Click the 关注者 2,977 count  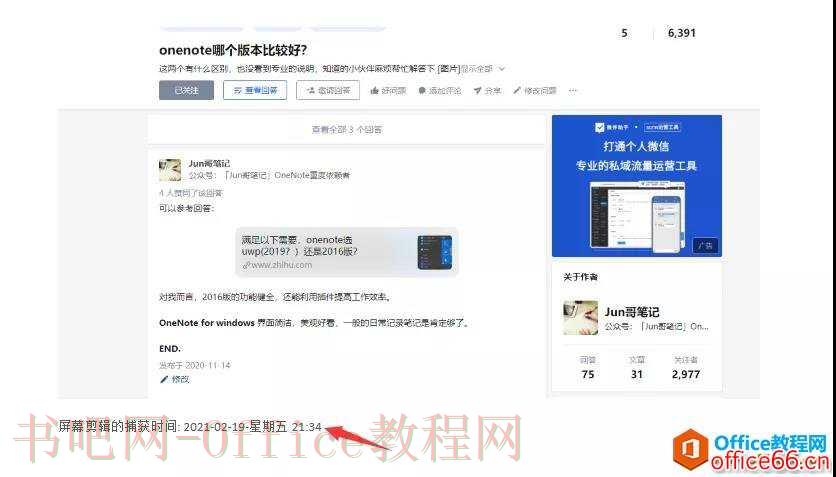686,368
